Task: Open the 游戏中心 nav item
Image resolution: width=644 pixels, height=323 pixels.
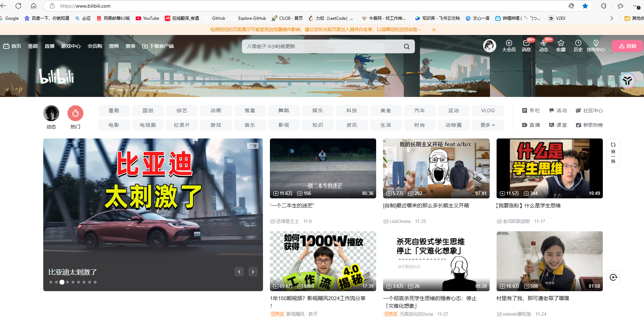Action: click(x=71, y=46)
